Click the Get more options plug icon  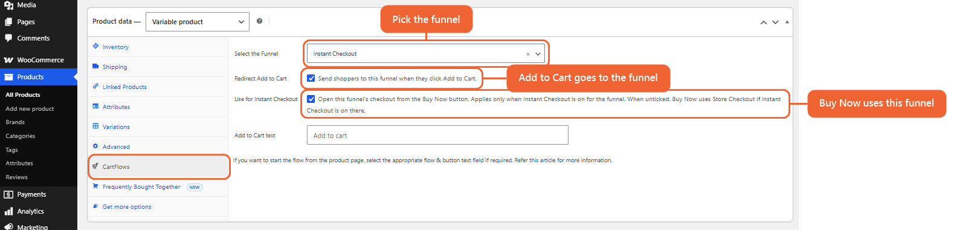[95, 206]
